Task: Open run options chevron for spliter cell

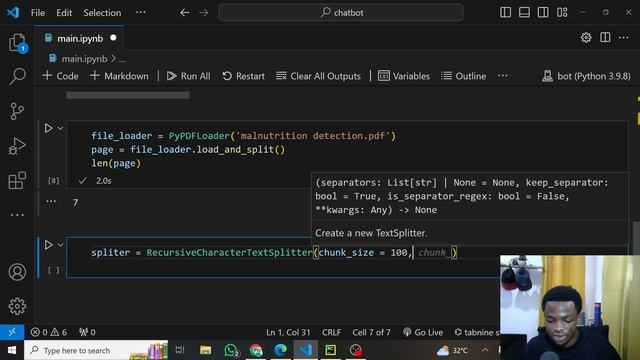Action: pyautogui.click(x=60, y=244)
